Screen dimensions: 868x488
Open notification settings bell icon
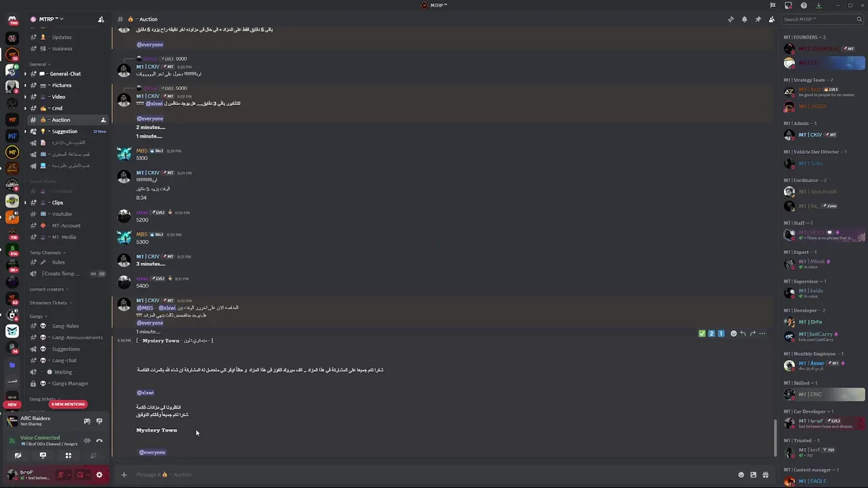point(745,19)
